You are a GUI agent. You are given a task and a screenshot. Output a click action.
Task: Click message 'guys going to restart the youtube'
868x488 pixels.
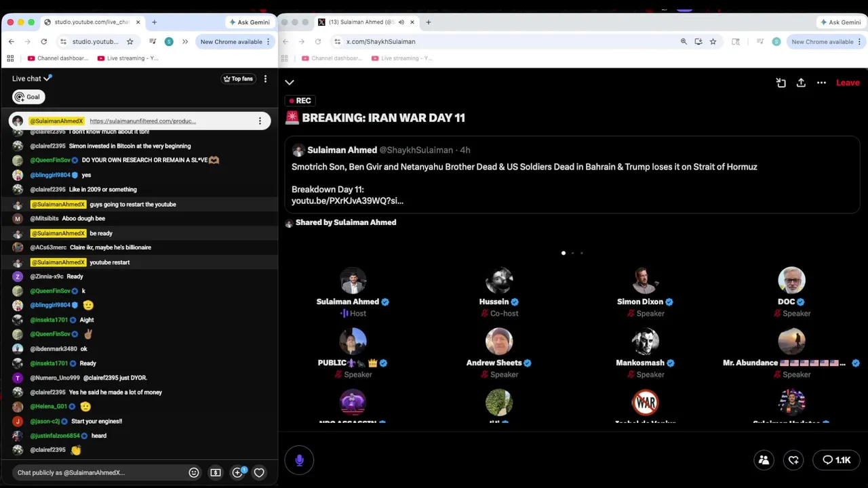133,204
